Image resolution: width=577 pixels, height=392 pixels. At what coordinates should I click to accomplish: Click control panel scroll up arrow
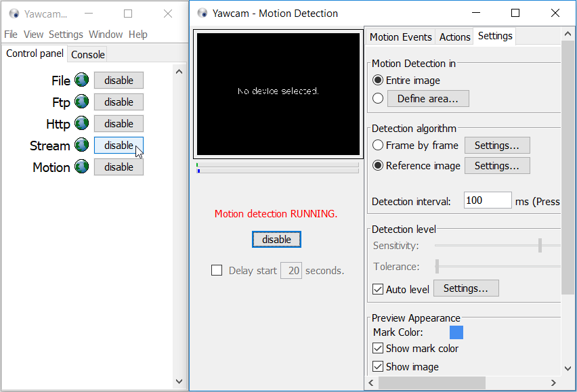tap(179, 72)
